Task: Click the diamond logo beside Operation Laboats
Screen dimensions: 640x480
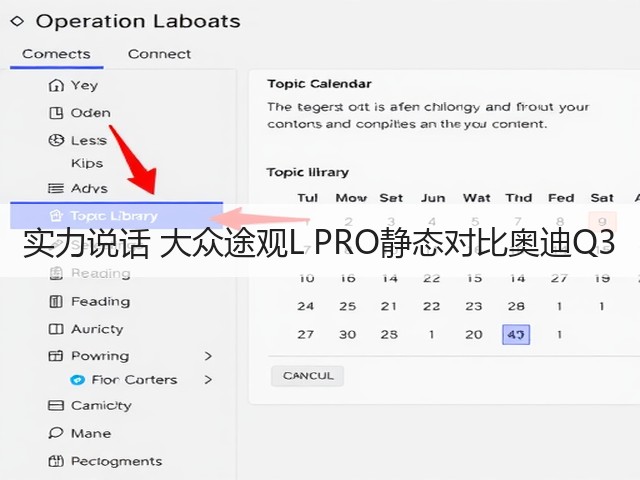Action: (17, 21)
